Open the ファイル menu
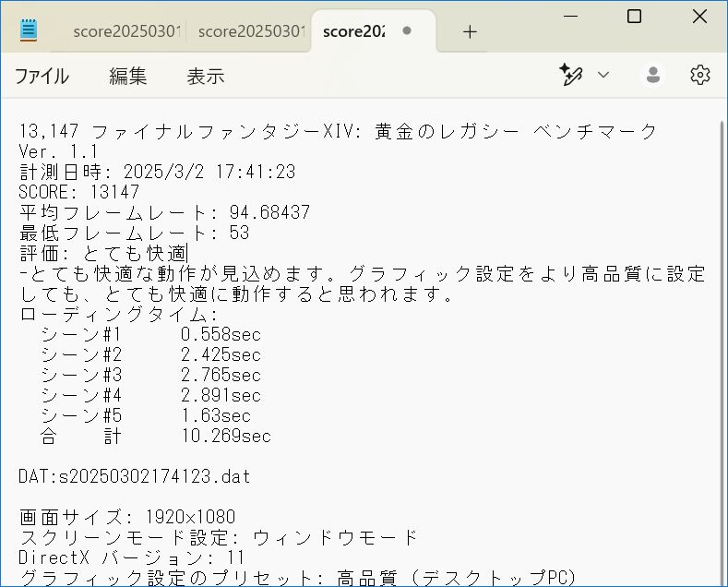 pyautogui.click(x=42, y=77)
